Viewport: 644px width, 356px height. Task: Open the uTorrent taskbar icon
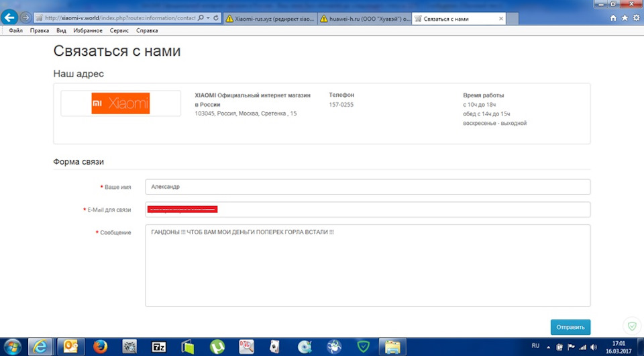217,347
